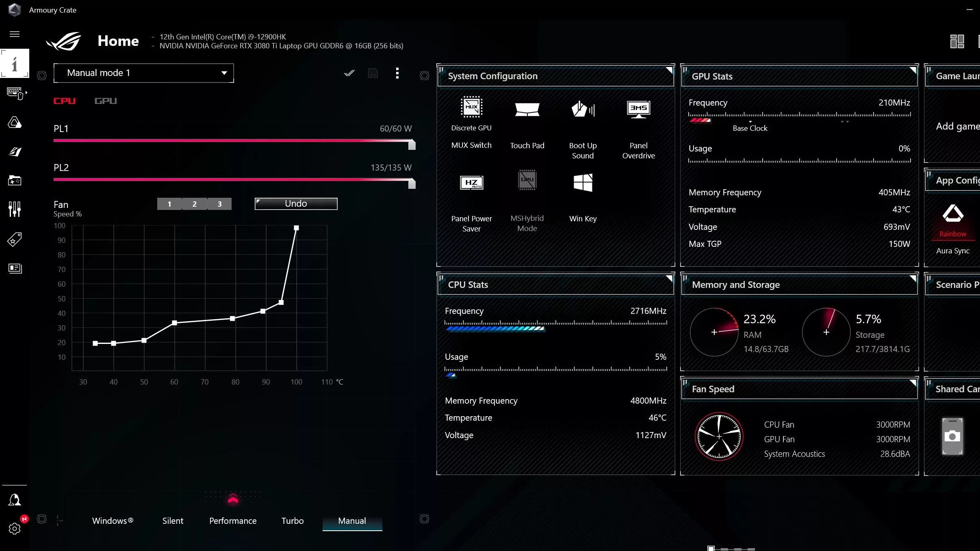Screen dimensions: 980x551
Task: Click the MUX Switch Discrete GPU icon
Action: [x=471, y=108]
